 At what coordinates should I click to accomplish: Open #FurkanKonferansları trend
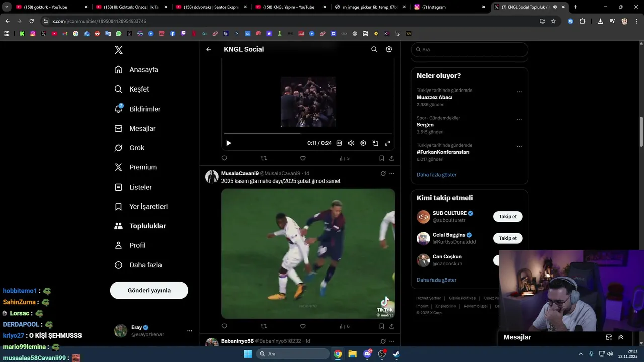point(443,152)
